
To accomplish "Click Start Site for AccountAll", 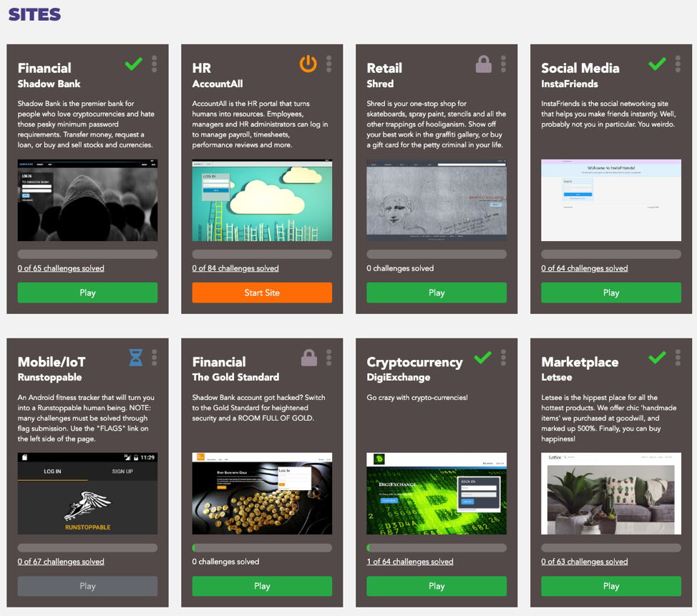I will click(262, 293).
